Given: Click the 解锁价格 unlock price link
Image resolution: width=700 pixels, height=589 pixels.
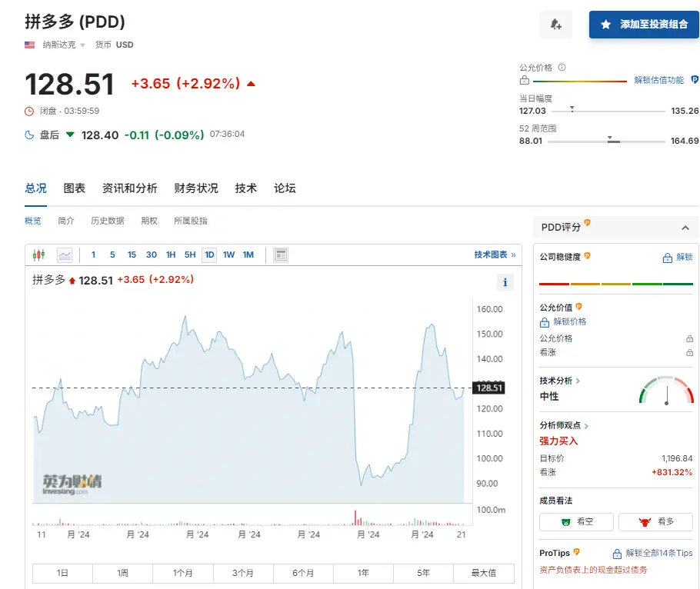Looking at the screenshot, I should click(563, 321).
